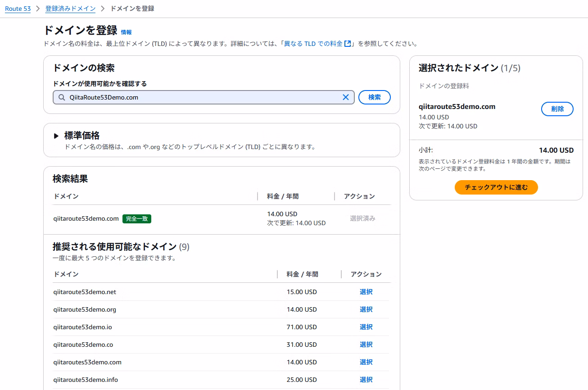Select qiitaroute53demo.co domain
The width and height of the screenshot is (588, 390).
[366, 345]
